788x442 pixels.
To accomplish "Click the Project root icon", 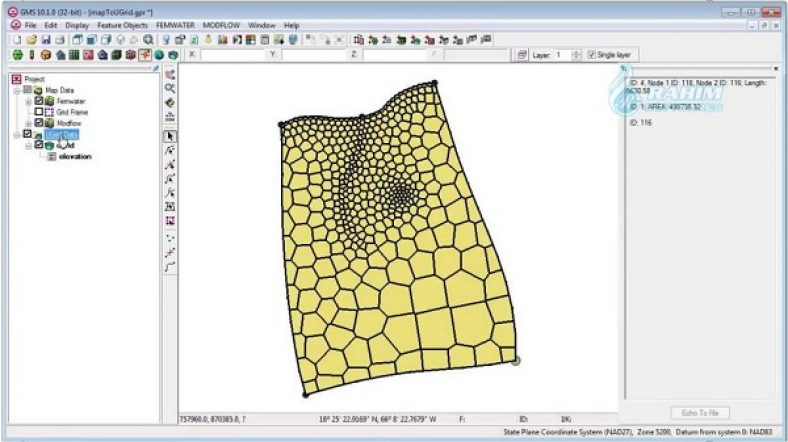I will [x=17, y=79].
